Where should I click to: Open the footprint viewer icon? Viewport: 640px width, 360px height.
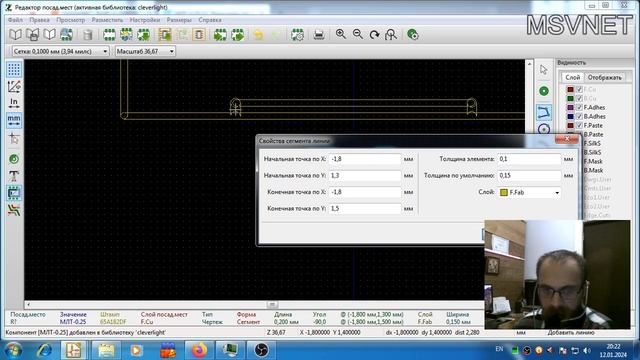click(67, 35)
